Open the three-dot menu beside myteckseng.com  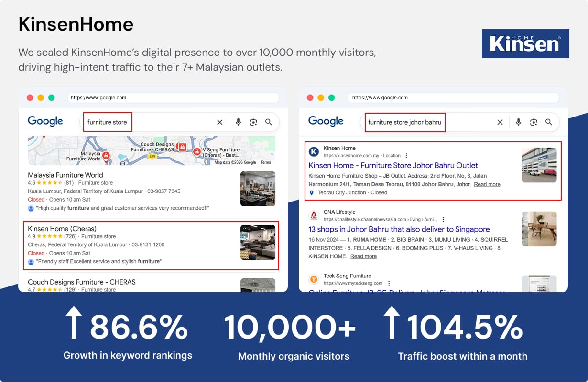[x=389, y=283]
